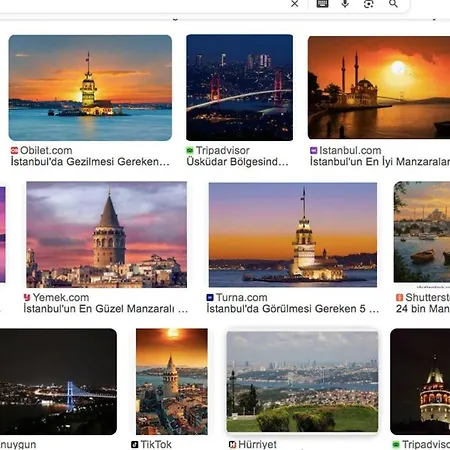Click the Istanbul.com favicon
This screenshot has width=450, height=450.
pyautogui.click(x=313, y=150)
